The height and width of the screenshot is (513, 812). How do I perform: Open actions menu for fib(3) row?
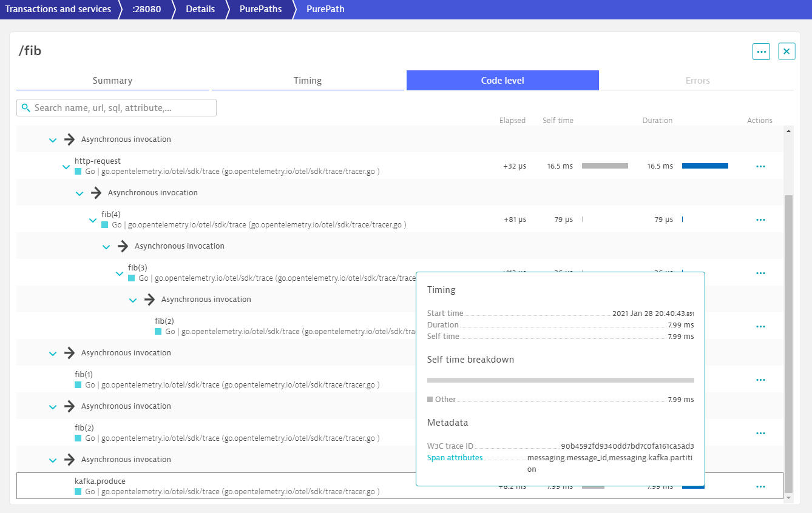(761, 273)
